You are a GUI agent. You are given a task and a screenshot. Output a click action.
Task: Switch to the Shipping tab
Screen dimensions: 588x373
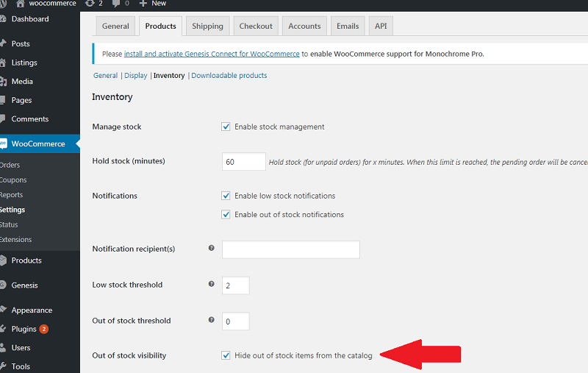pyautogui.click(x=207, y=26)
